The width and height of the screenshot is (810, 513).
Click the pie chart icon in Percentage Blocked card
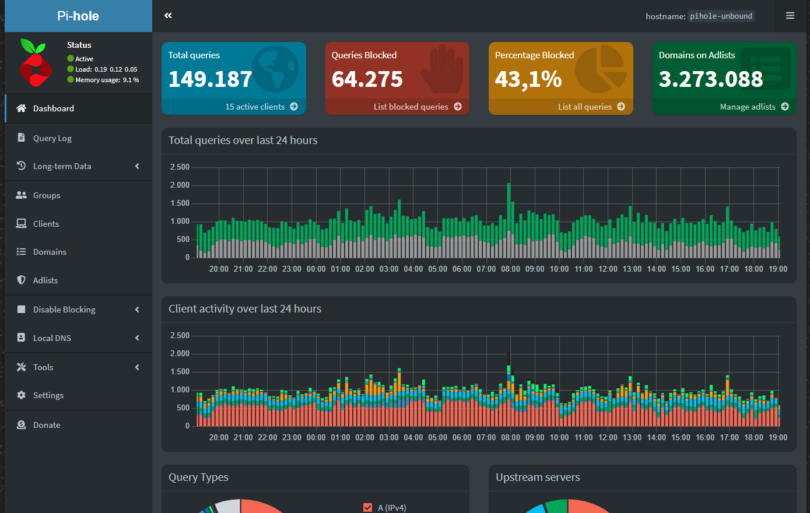click(x=601, y=69)
